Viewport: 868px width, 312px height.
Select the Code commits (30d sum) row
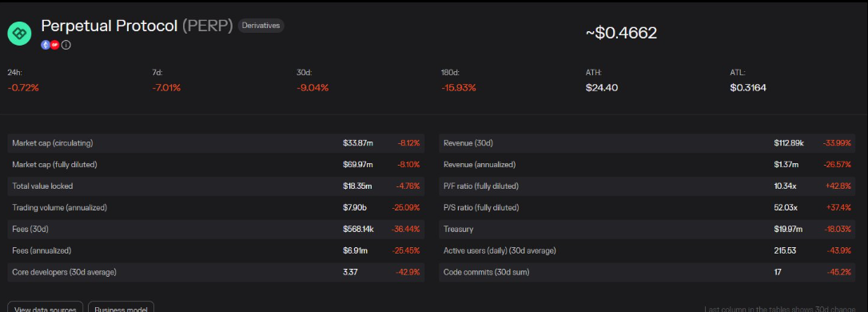point(647,272)
